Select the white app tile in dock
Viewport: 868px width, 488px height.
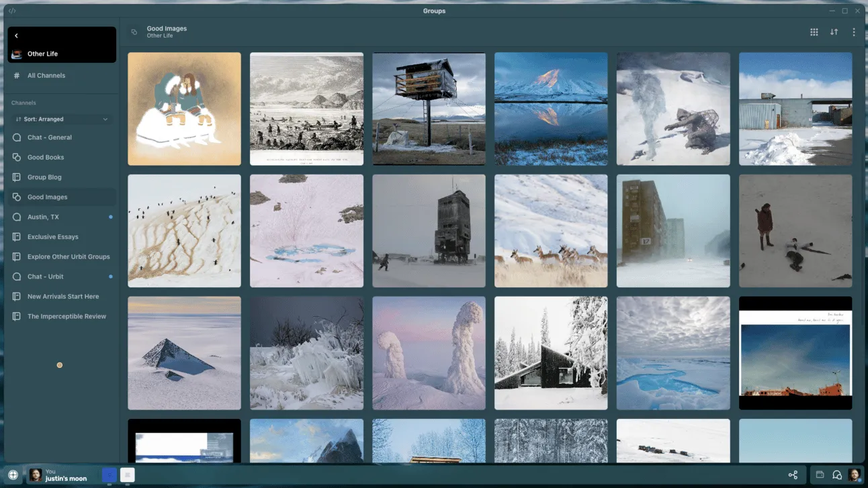tap(128, 475)
